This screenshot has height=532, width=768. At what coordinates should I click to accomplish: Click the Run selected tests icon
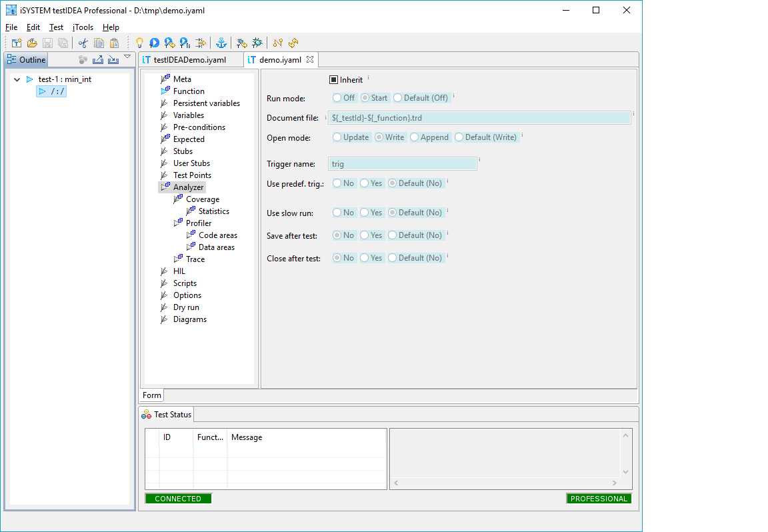tap(169, 43)
